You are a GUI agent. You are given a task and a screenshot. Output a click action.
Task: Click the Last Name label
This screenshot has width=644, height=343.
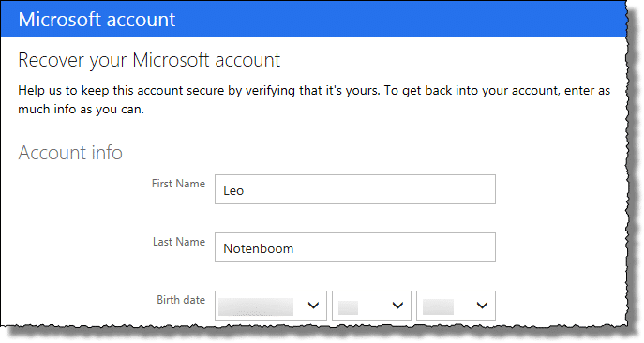pyautogui.click(x=179, y=242)
